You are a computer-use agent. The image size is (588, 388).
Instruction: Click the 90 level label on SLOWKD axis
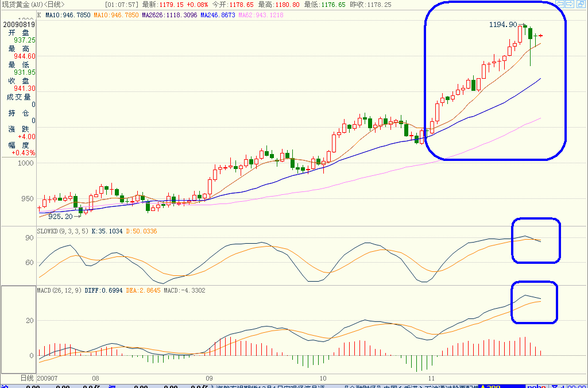click(29, 238)
